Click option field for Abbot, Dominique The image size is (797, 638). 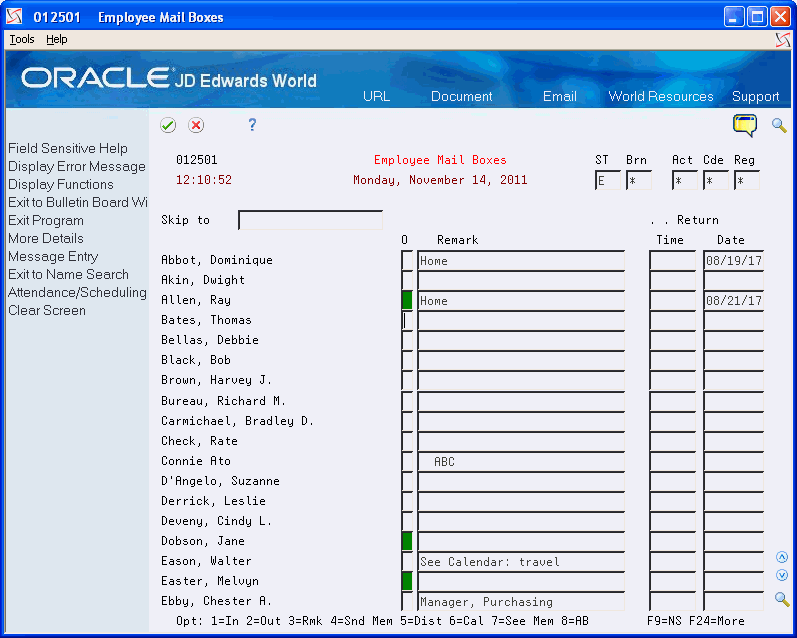(407, 260)
